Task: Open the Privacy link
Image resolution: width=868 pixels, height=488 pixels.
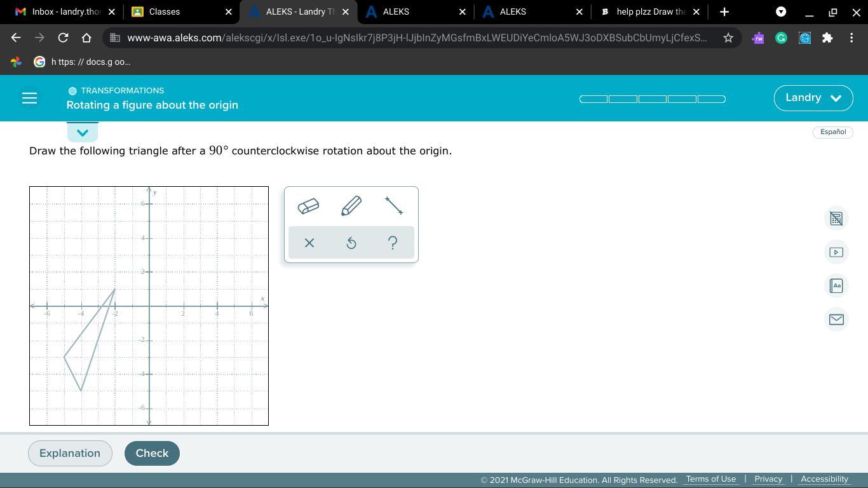Action: [768, 479]
